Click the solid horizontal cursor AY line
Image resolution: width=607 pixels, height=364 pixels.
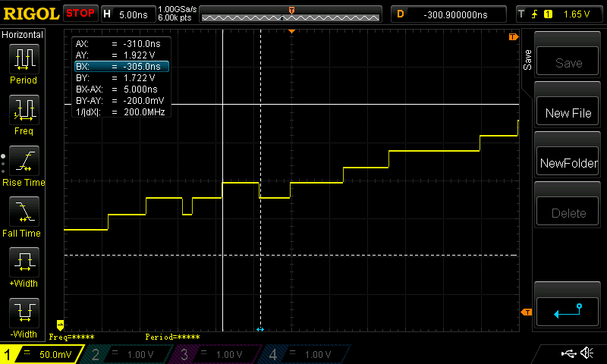344,104
